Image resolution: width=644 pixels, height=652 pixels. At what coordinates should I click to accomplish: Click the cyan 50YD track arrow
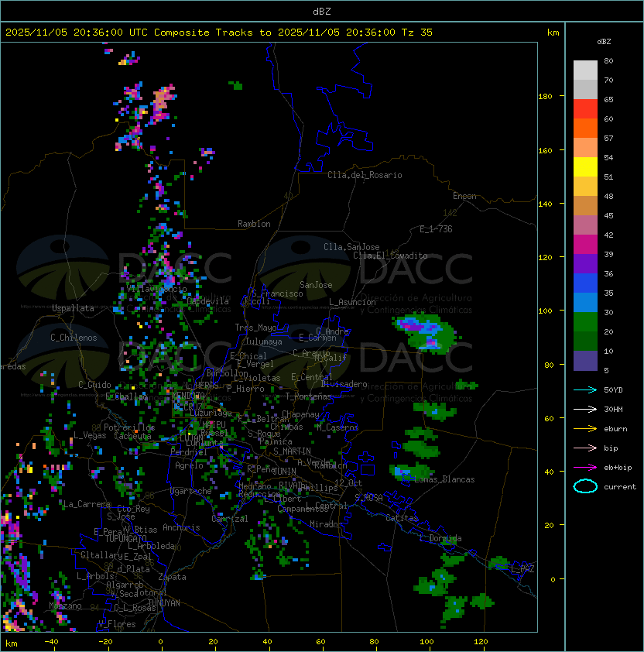tap(585, 389)
